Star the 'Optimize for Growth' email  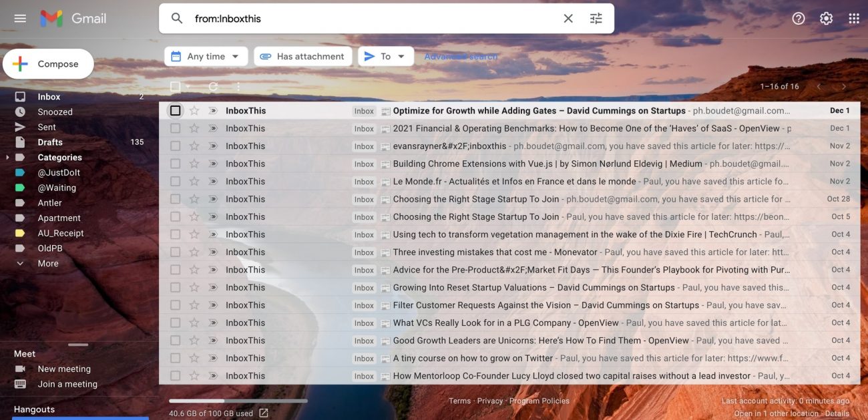[x=194, y=111]
